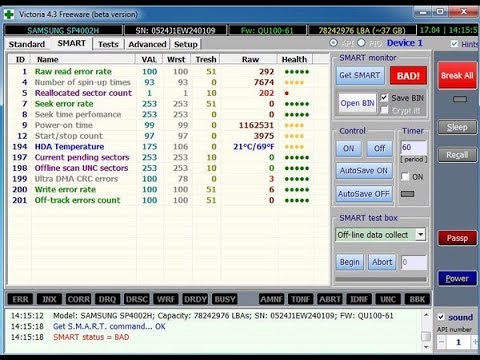Click the INX status indicator

click(x=49, y=299)
